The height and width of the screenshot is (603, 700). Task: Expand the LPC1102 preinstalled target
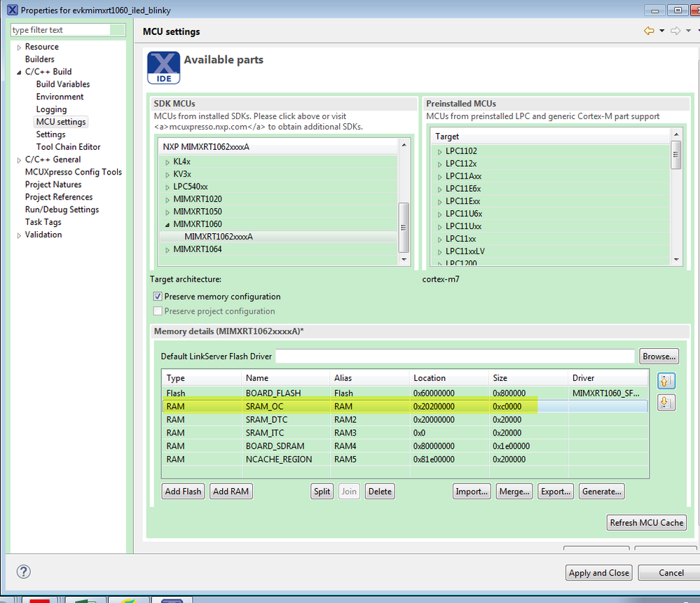440,152
